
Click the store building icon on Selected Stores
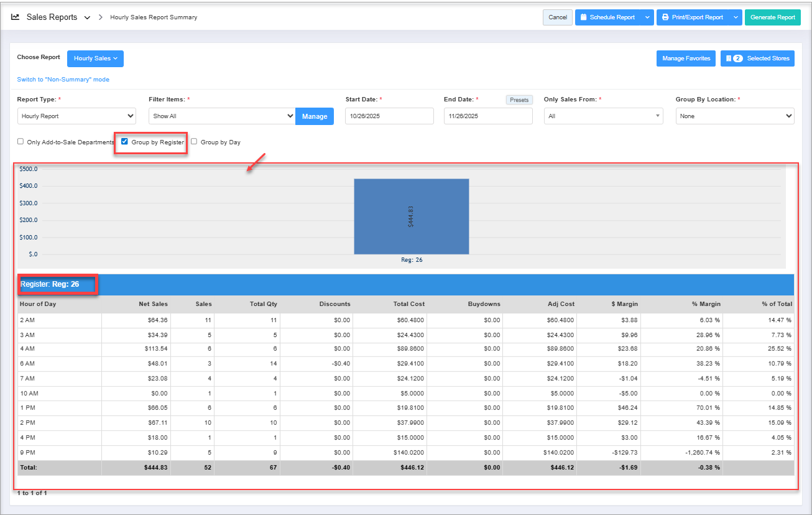(728, 58)
